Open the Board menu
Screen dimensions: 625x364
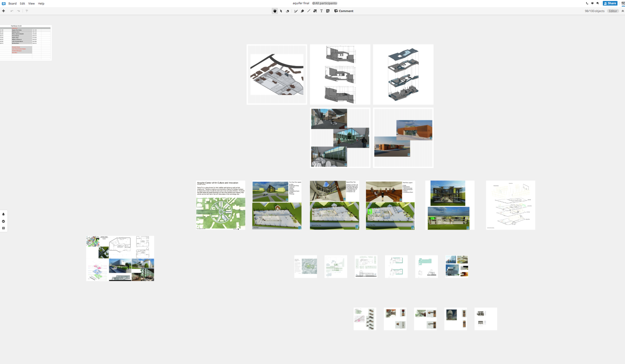[x=12, y=4]
